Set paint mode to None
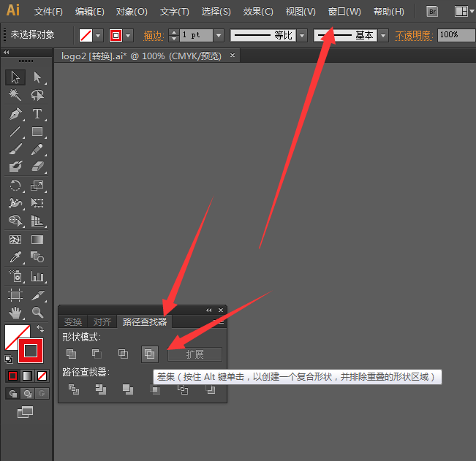Image resolution: width=476 pixels, height=461 pixels. (42, 376)
